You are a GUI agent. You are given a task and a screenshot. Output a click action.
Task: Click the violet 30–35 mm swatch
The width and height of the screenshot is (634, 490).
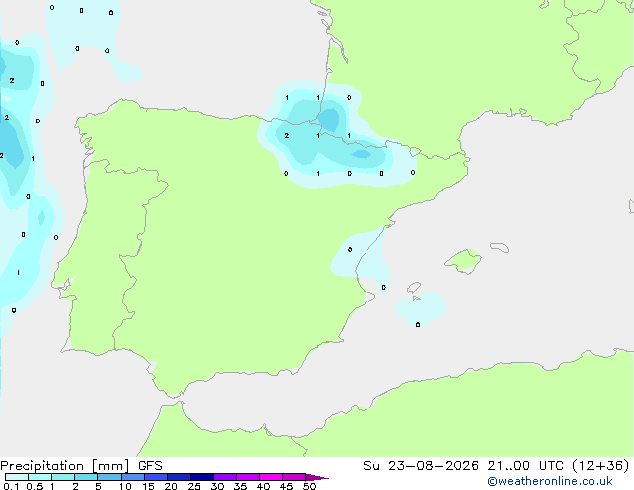224,477
